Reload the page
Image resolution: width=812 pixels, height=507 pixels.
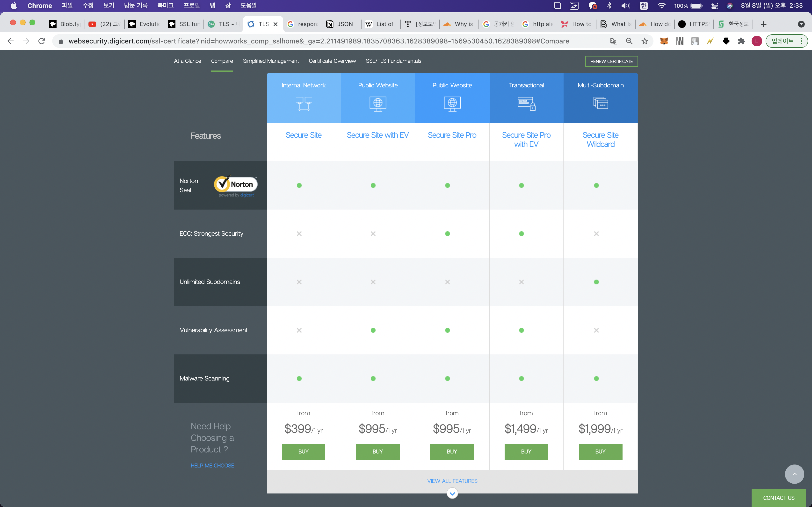click(42, 41)
